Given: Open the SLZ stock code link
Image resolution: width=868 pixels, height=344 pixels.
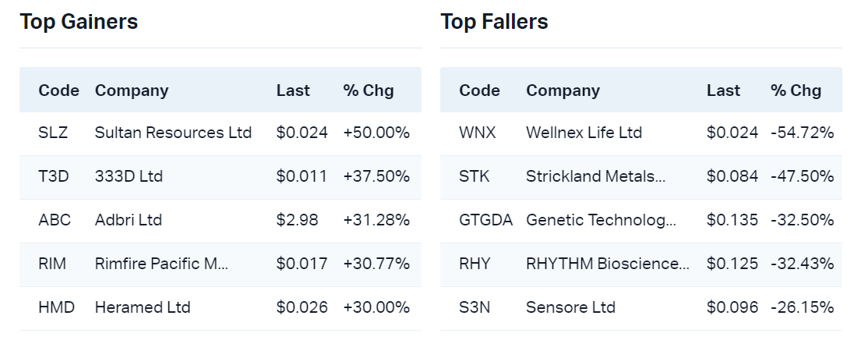Looking at the screenshot, I should [53, 133].
